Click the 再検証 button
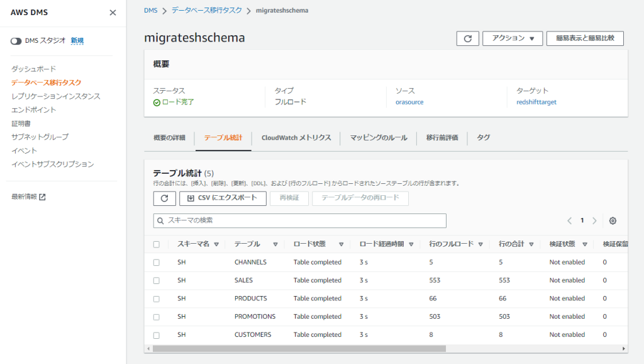Image resolution: width=644 pixels, height=364 pixels. click(289, 198)
